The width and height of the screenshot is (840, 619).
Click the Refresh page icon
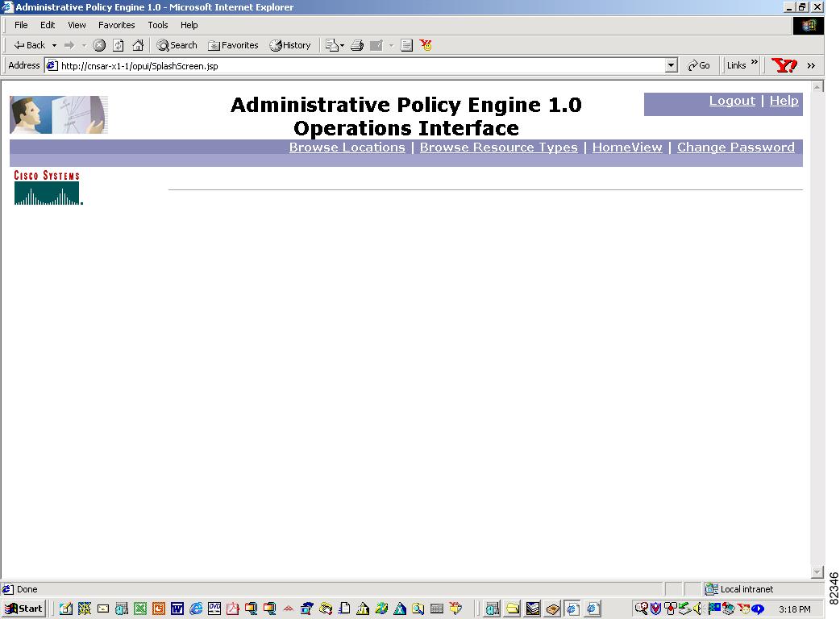(119, 45)
